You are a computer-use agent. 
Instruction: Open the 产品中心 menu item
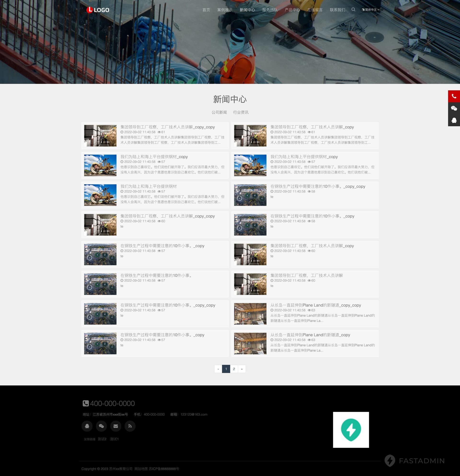click(x=292, y=10)
